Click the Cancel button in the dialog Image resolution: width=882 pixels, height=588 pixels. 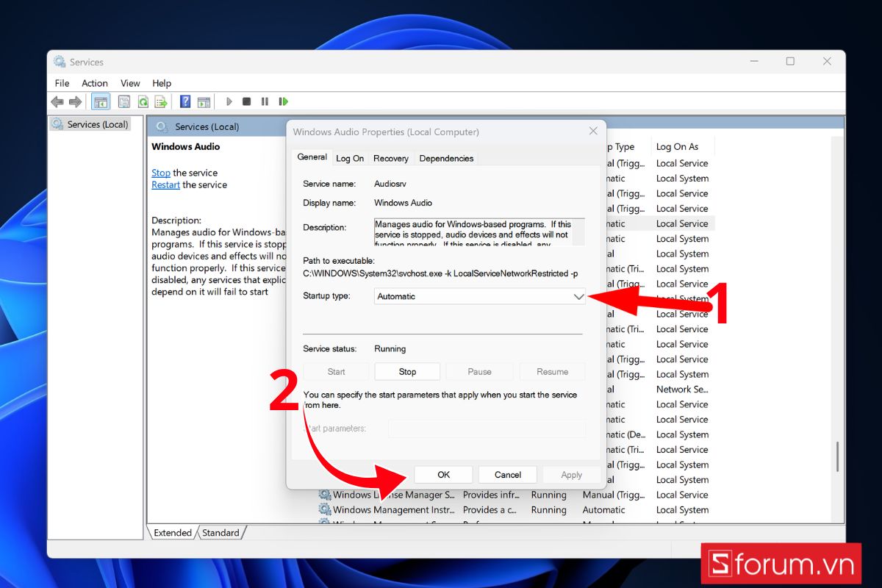pos(508,475)
